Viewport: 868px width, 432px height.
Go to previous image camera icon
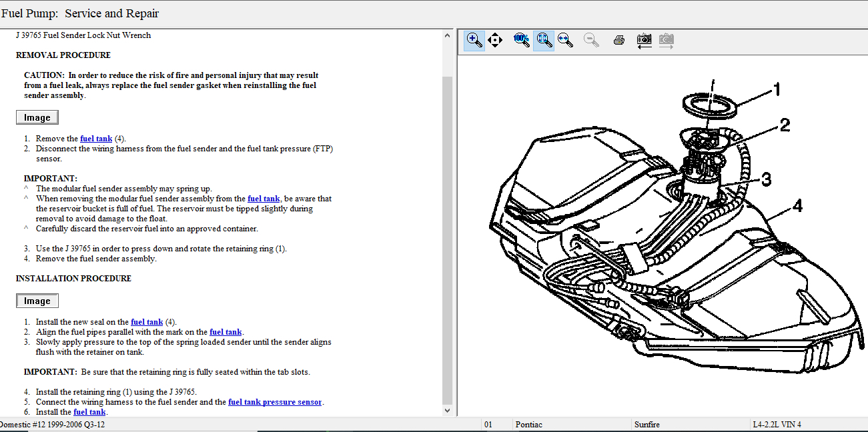644,40
